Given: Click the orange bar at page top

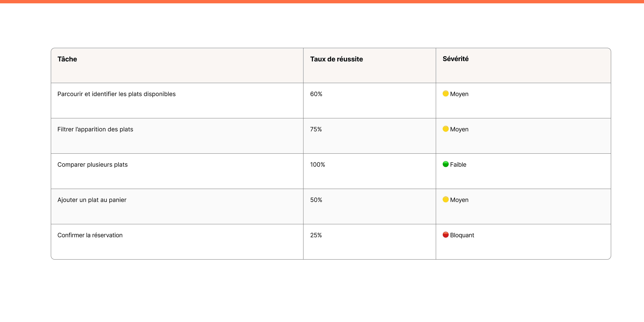Looking at the screenshot, I should point(322,1).
